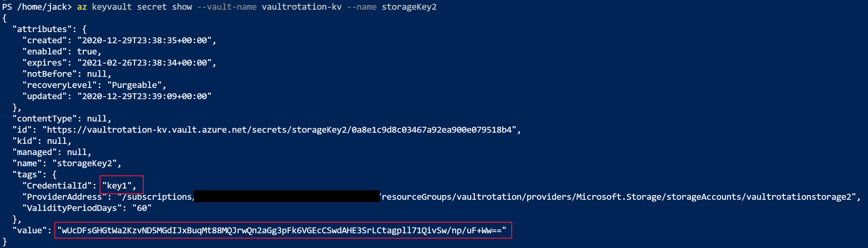This screenshot has width=868, height=248.
Task: Click the contentType null line
Action: (62, 119)
